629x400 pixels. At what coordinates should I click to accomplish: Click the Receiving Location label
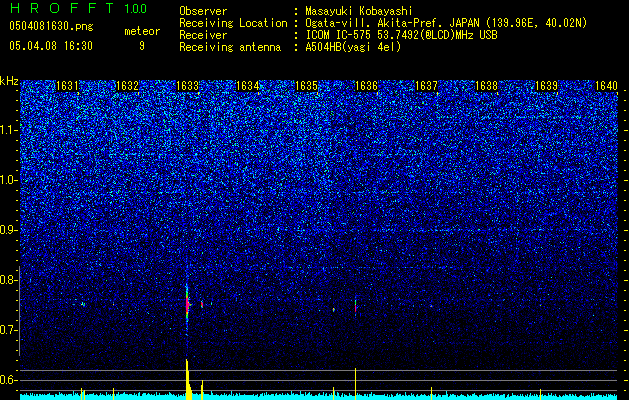click(233, 23)
